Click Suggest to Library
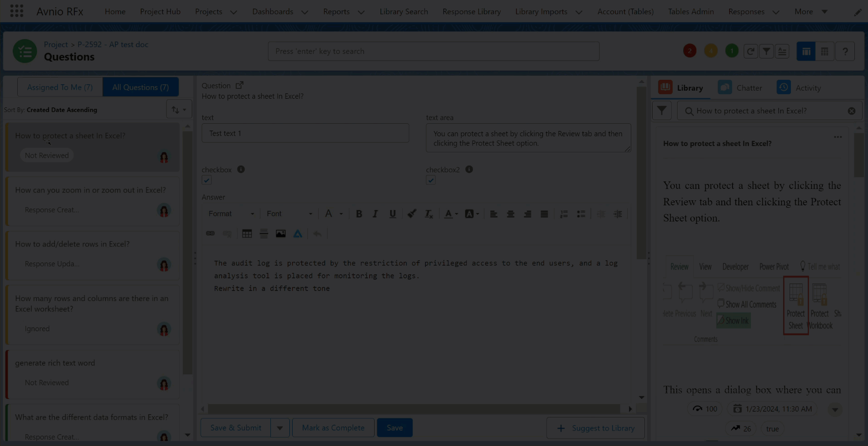 click(595, 428)
